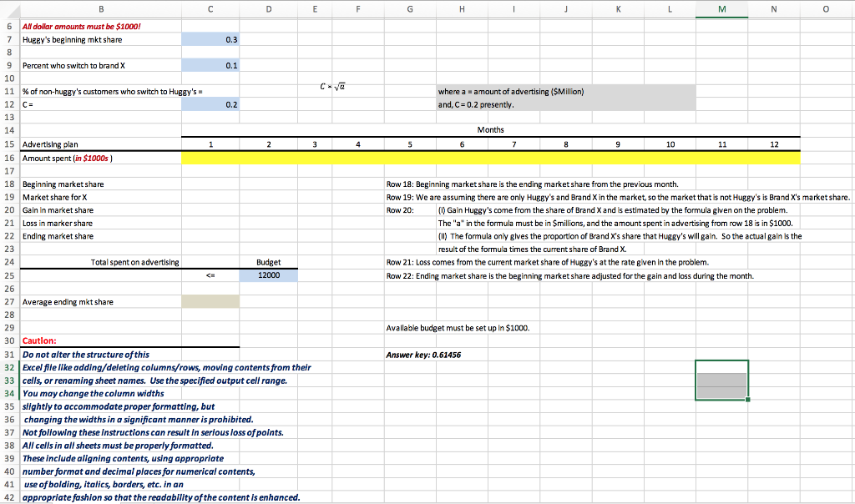This screenshot has height=504, width=855.
Task: Click yellow amount spent cell for month 12
Action: pyautogui.click(x=774, y=158)
